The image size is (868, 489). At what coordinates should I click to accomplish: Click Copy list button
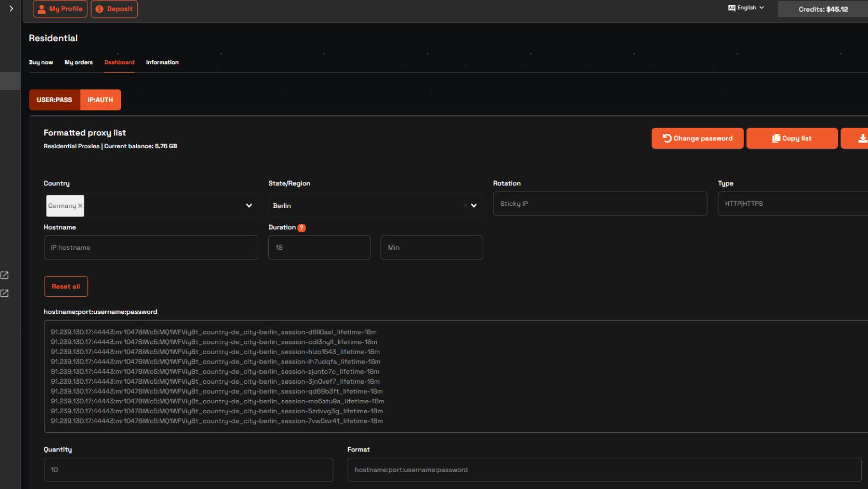coord(792,138)
